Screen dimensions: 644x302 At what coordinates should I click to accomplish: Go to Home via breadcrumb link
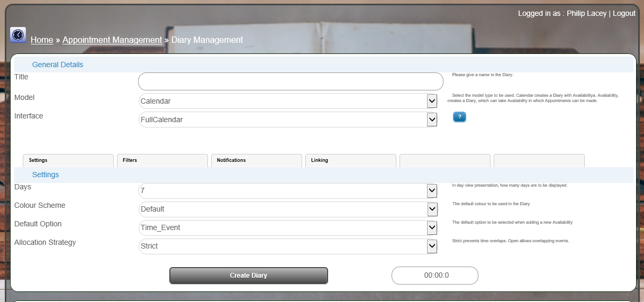(42, 40)
